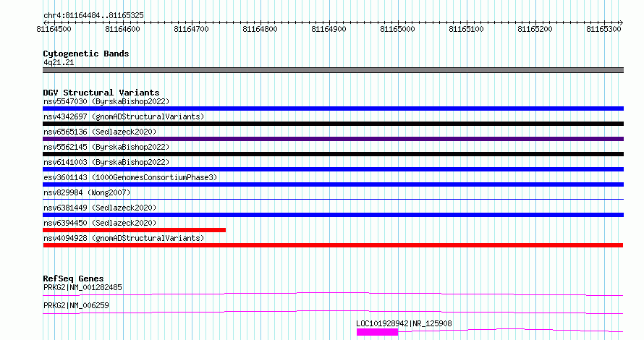The image size is (644, 340).
Task: Click ruler position 81164500
Action: pyautogui.click(x=54, y=29)
